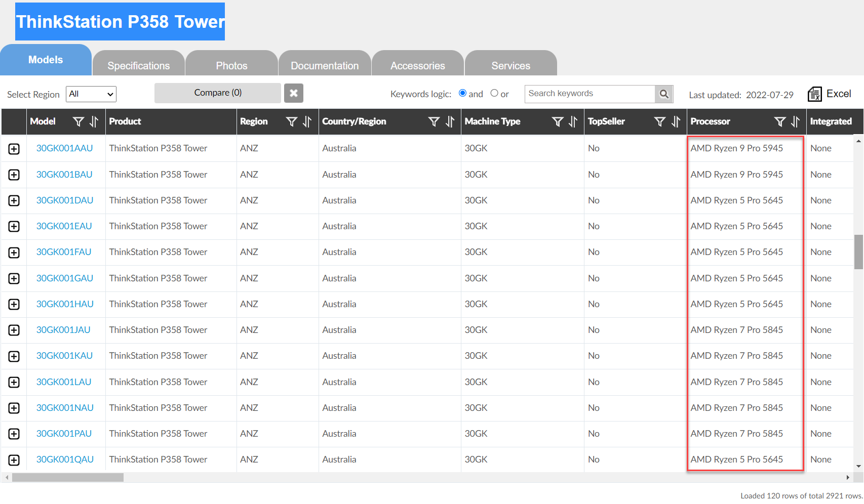Viewport: 864px width, 504px height.
Task: Click the vertical scrollbar thumb
Action: click(x=858, y=251)
